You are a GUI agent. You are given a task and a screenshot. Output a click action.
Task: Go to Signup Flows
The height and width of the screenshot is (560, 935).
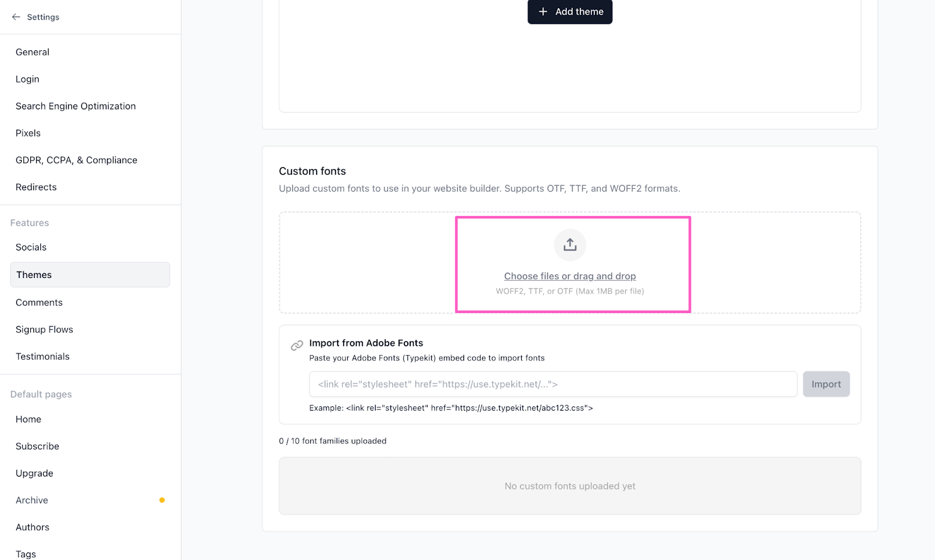(44, 329)
